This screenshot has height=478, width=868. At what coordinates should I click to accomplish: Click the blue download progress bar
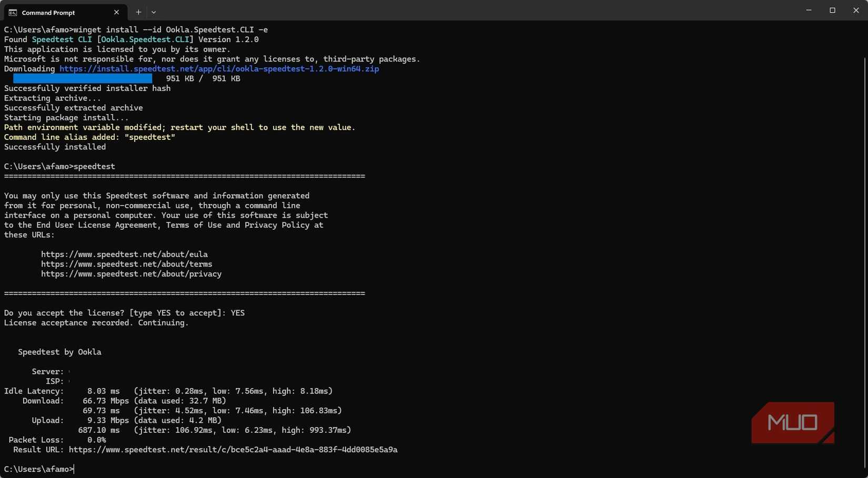tap(83, 78)
